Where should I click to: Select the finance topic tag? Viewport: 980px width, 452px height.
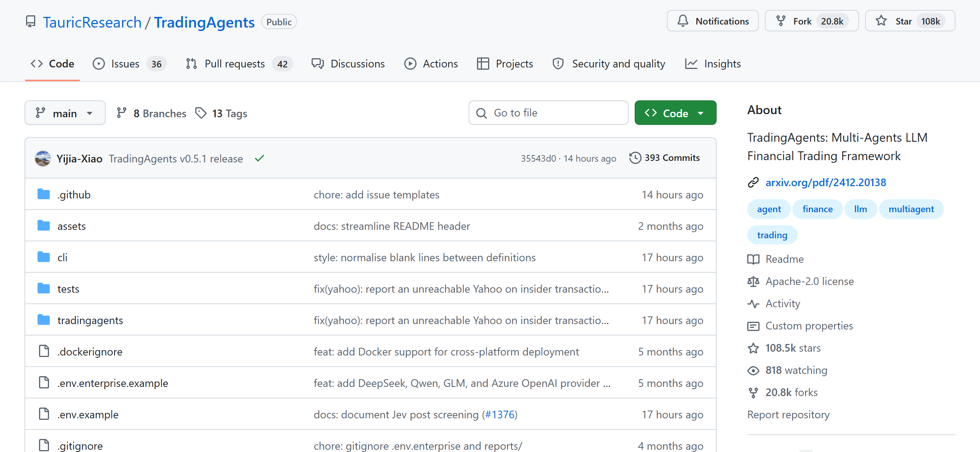817,209
